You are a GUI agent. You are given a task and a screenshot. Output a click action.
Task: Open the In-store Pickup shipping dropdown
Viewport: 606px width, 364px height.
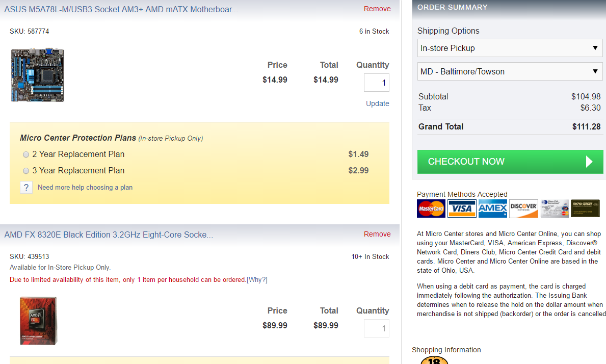[x=510, y=48]
